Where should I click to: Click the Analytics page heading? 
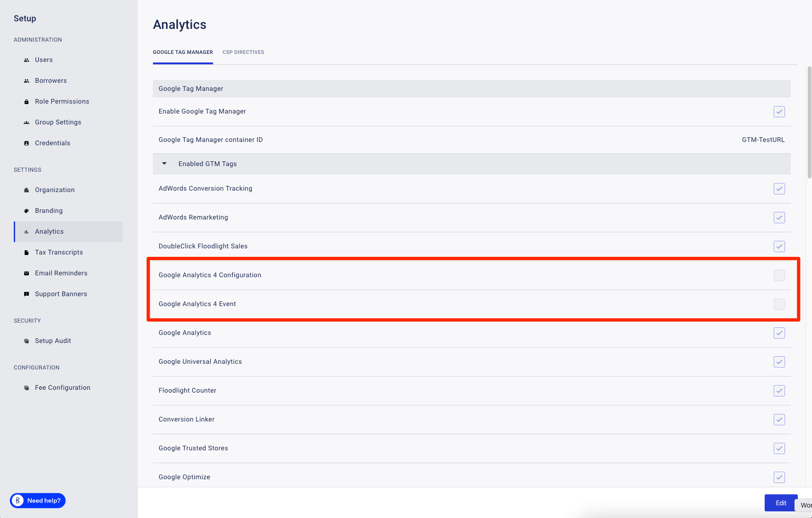[x=179, y=25]
